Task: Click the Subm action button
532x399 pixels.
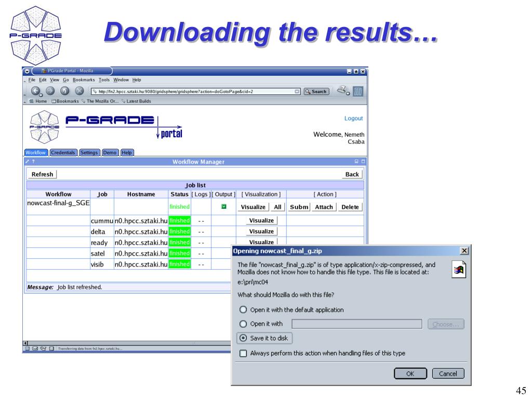Action: tap(299, 207)
